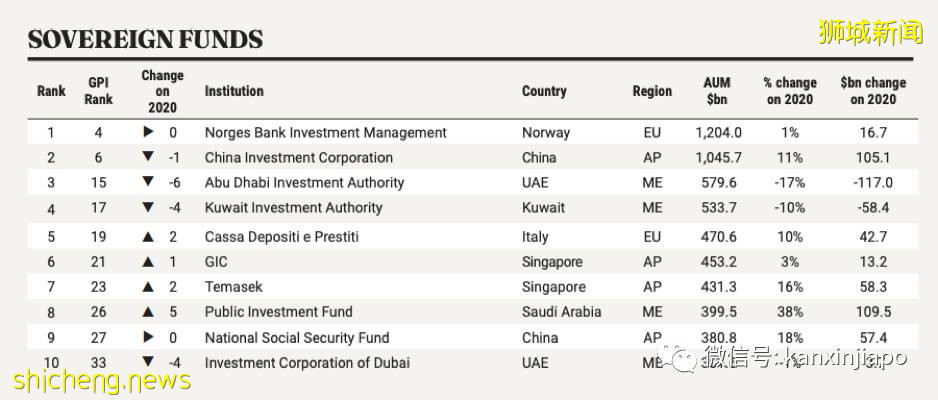
Task: Click the SOVEREIGN FUNDS title
Action: click(146, 40)
